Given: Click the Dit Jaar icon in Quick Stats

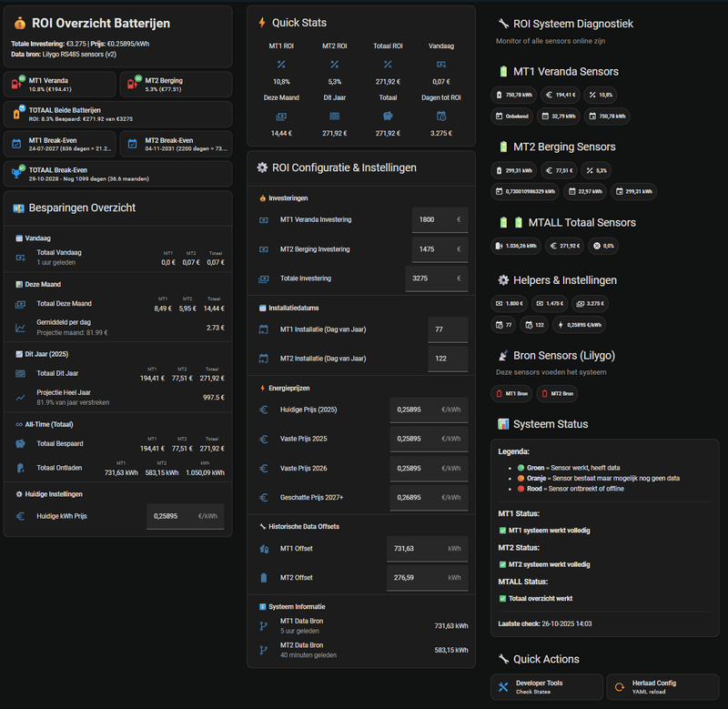Looking at the screenshot, I should [335, 116].
